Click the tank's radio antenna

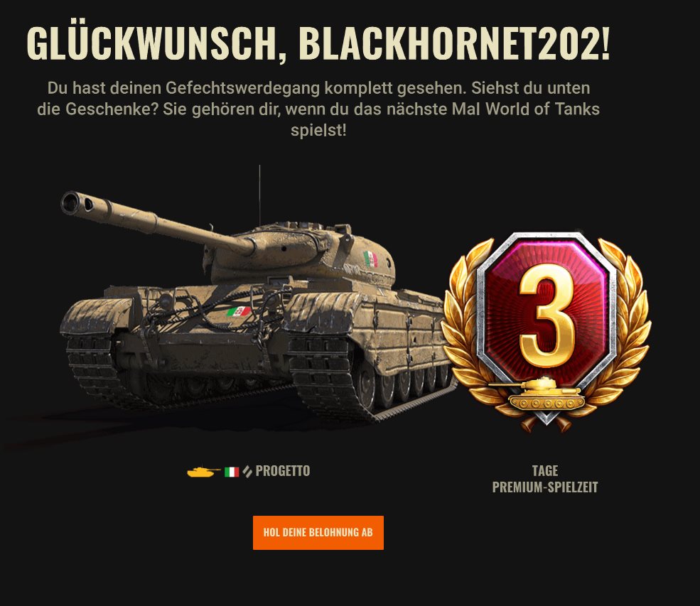[x=260, y=196]
